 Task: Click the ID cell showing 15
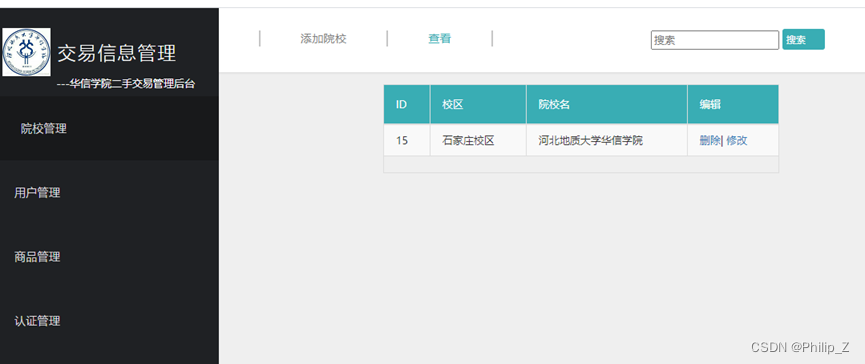point(407,140)
